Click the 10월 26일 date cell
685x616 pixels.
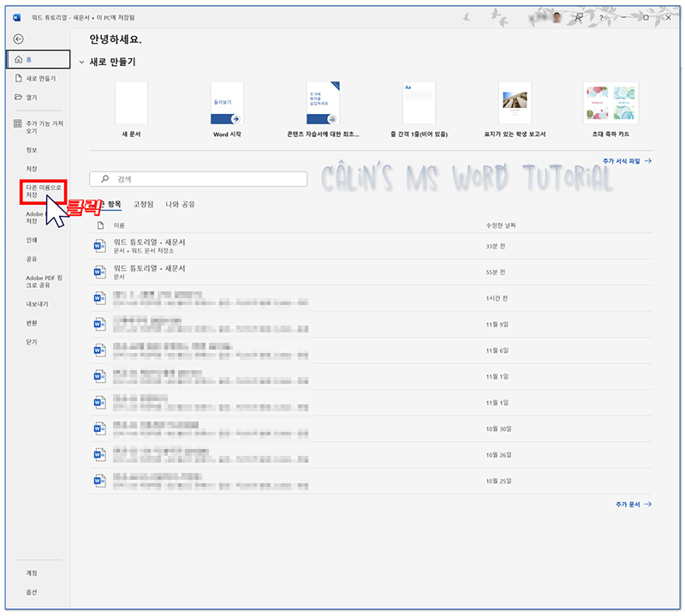point(498,455)
